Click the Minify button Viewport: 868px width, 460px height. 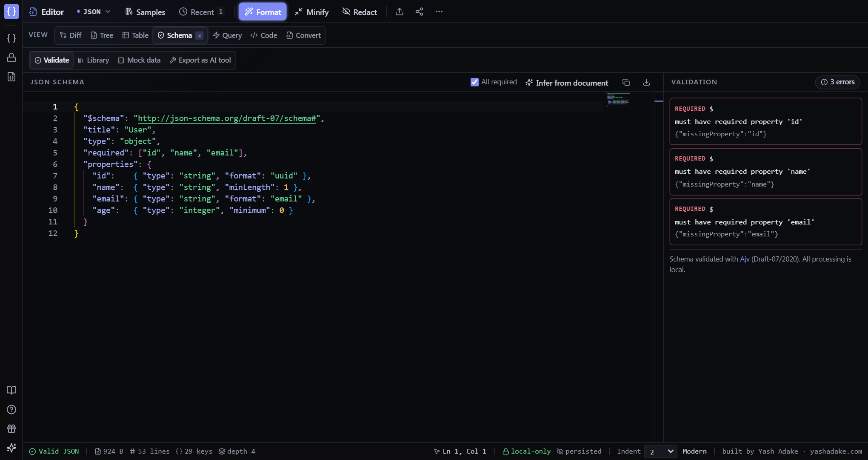click(312, 12)
